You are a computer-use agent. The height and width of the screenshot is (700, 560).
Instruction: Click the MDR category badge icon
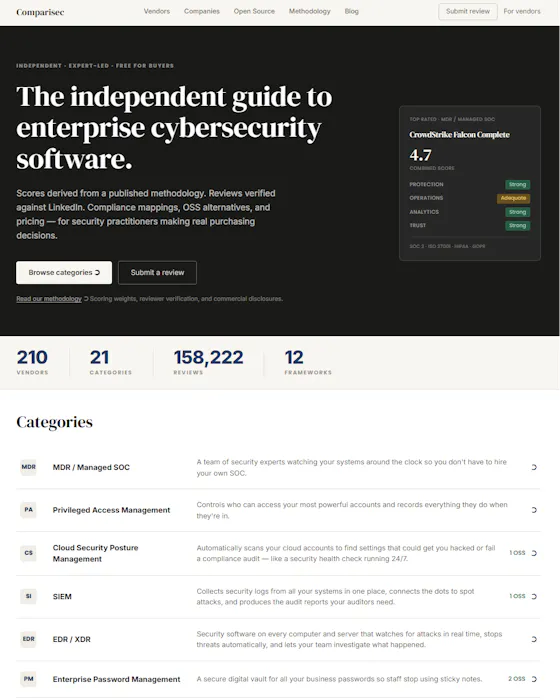29,467
